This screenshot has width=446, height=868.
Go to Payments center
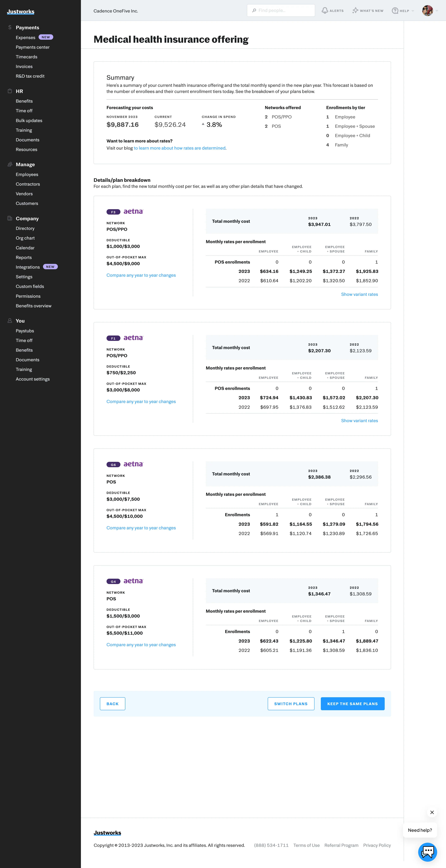pyautogui.click(x=32, y=47)
